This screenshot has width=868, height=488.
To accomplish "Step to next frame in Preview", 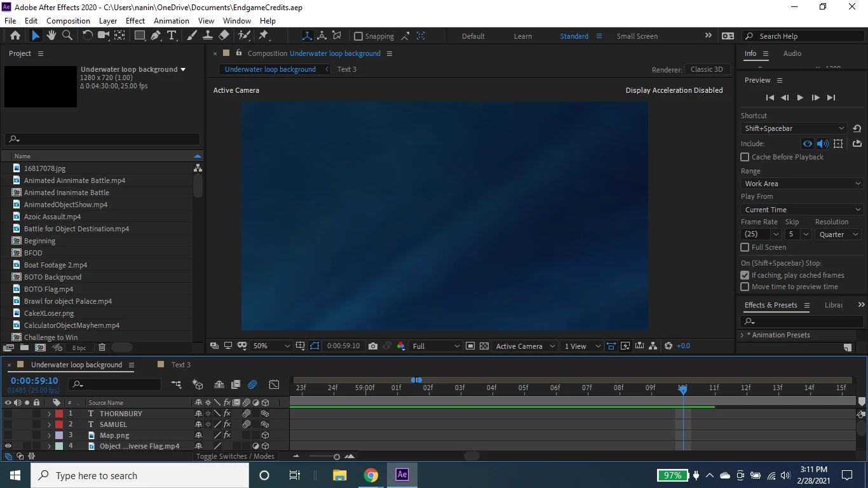I will pos(815,98).
